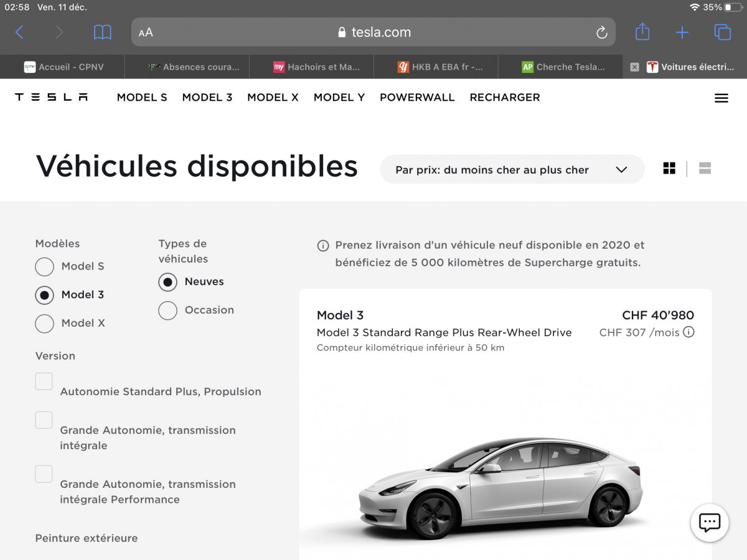Show monthly payment info icon
747x560 pixels.
tap(688, 332)
